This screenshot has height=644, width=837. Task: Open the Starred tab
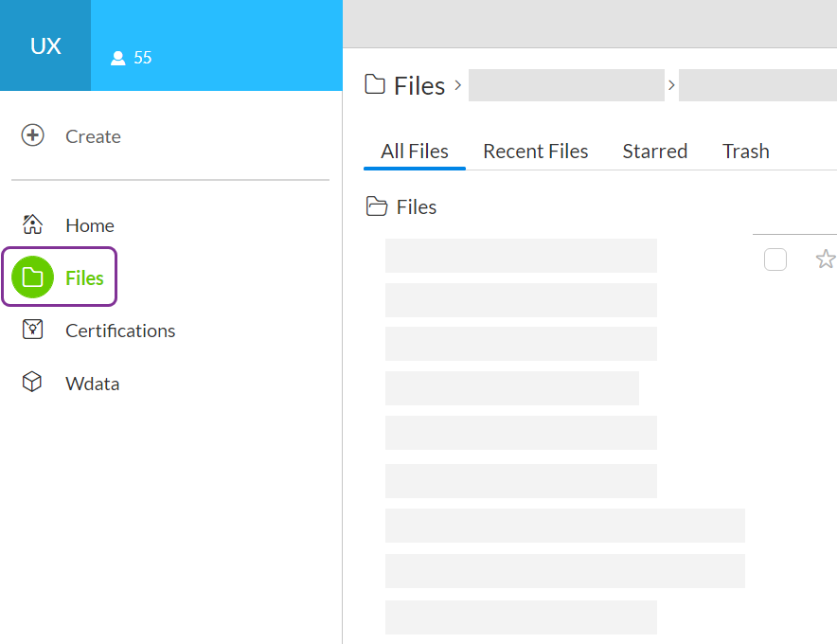click(x=654, y=152)
